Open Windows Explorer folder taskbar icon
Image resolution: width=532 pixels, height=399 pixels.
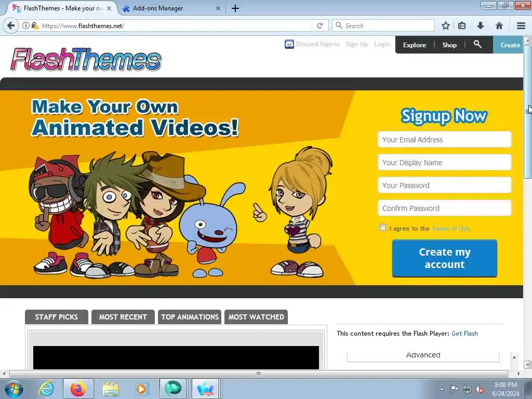111,389
